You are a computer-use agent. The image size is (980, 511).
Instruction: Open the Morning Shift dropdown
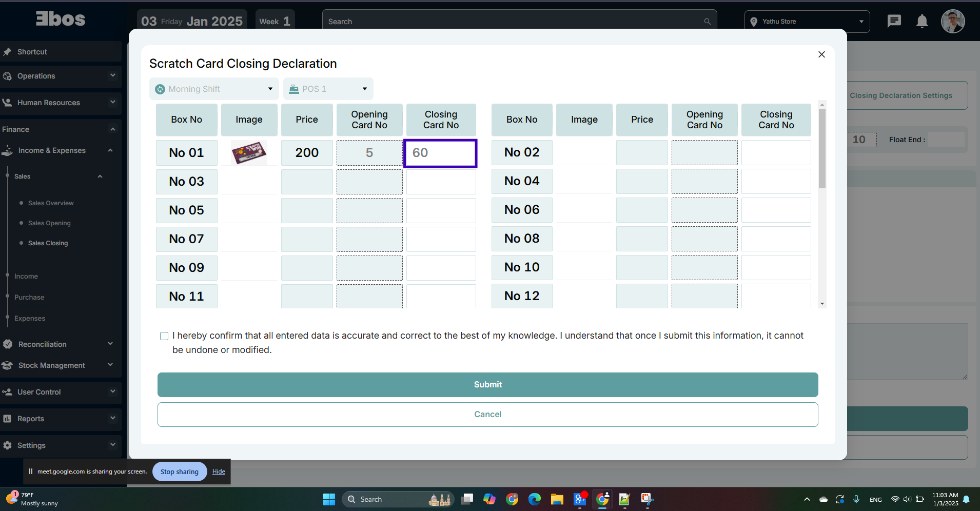(x=214, y=89)
